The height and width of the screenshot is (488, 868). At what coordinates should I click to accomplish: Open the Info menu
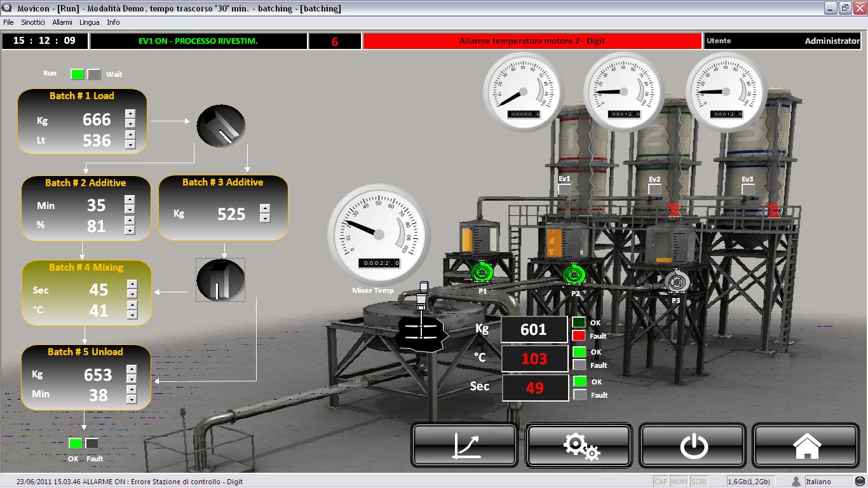click(113, 22)
